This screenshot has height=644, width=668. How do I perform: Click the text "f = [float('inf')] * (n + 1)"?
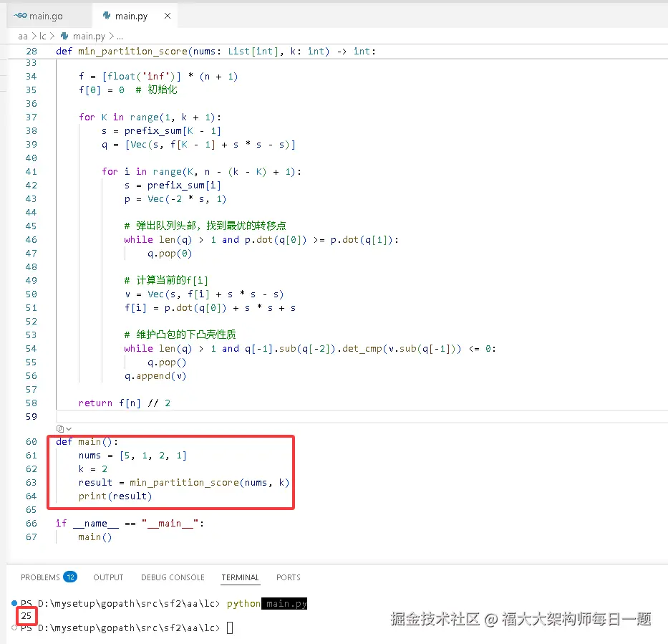pos(158,76)
